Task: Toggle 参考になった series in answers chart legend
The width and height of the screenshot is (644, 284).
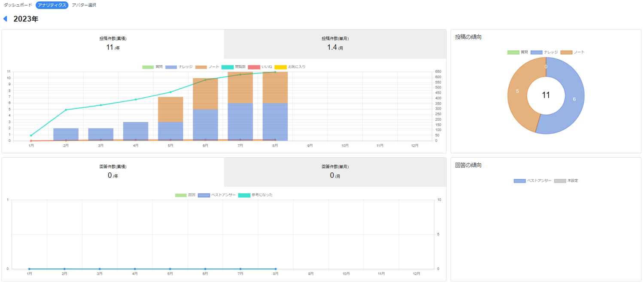Action: tap(255, 195)
